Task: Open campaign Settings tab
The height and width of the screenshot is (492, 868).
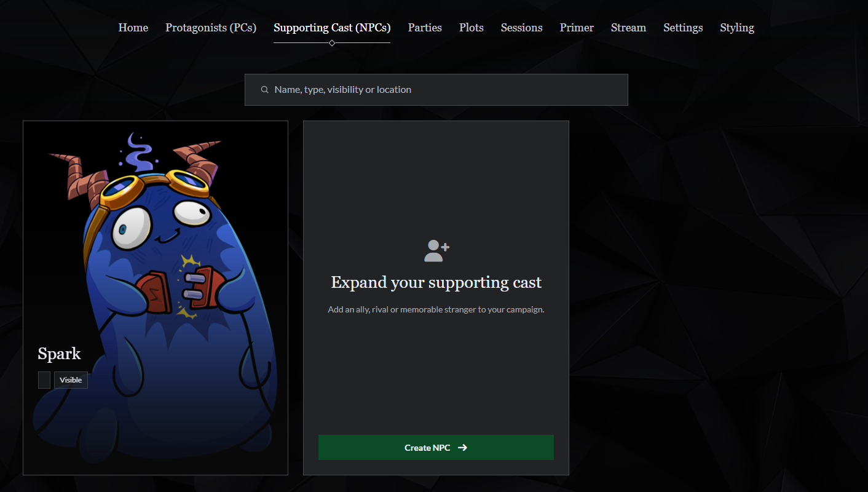Action: [x=683, y=28]
